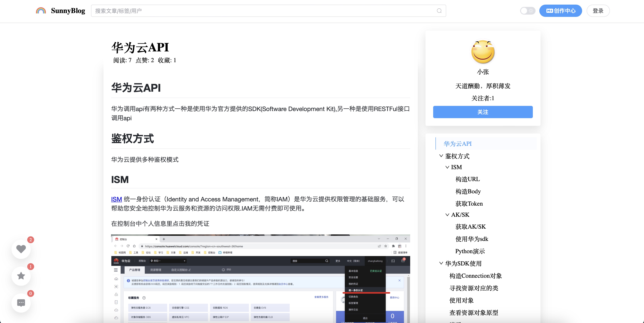Jump to 使用对象 in the outline
This screenshot has width=644, height=323.
tap(462, 300)
